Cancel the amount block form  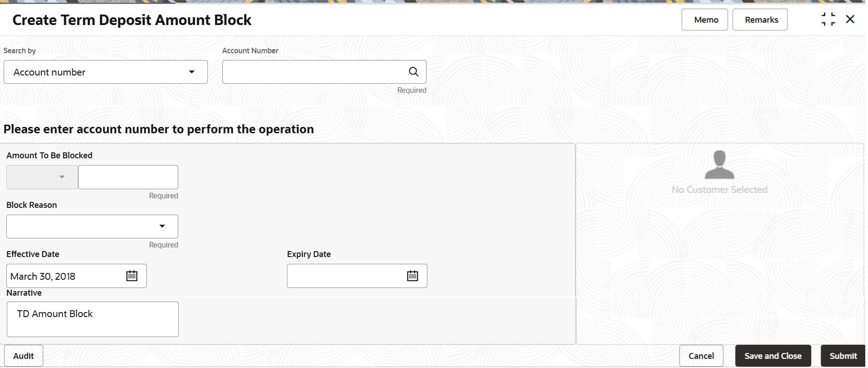click(701, 356)
